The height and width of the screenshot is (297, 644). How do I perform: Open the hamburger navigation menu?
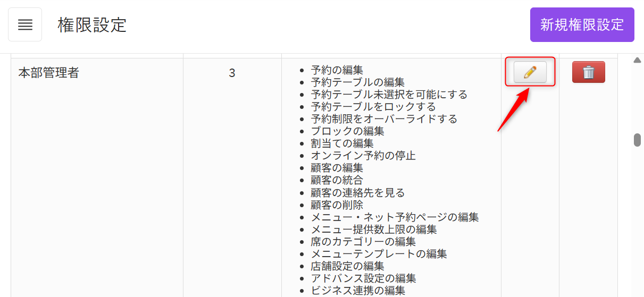click(25, 24)
